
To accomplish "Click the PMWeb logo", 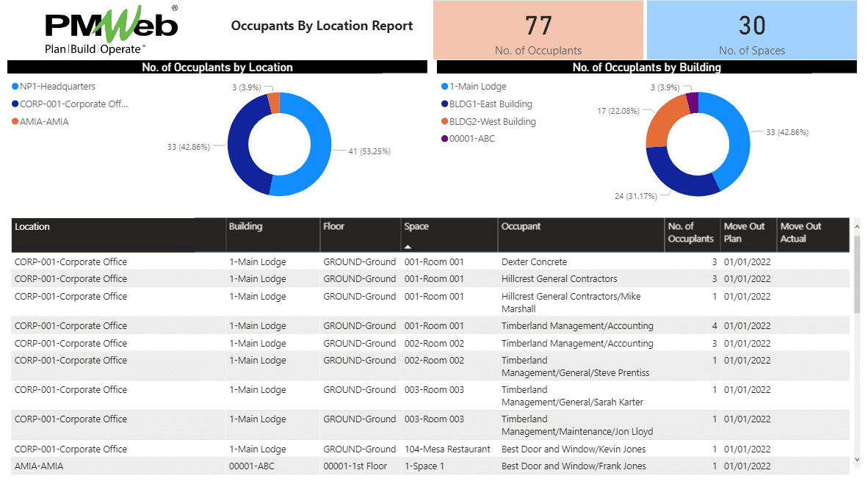I will (x=111, y=29).
